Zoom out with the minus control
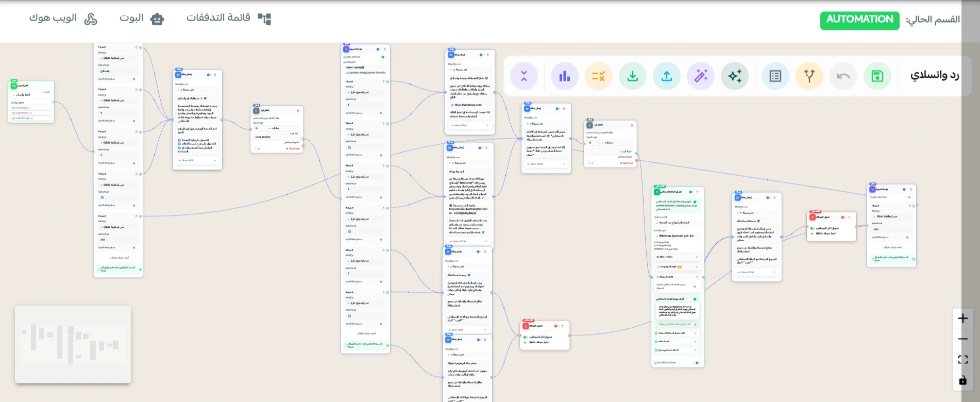Viewport: 980px width, 402px height. tap(962, 339)
